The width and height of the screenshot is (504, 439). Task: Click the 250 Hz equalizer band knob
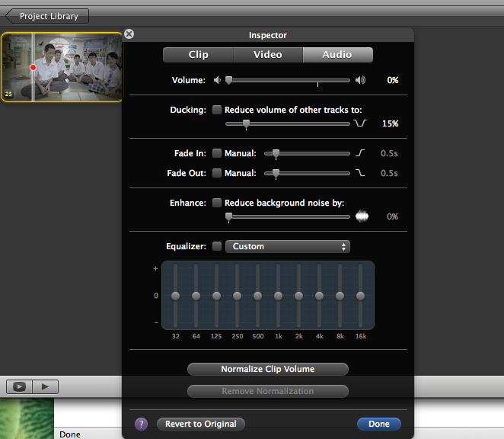pyautogui.click(x=238, y=296)
